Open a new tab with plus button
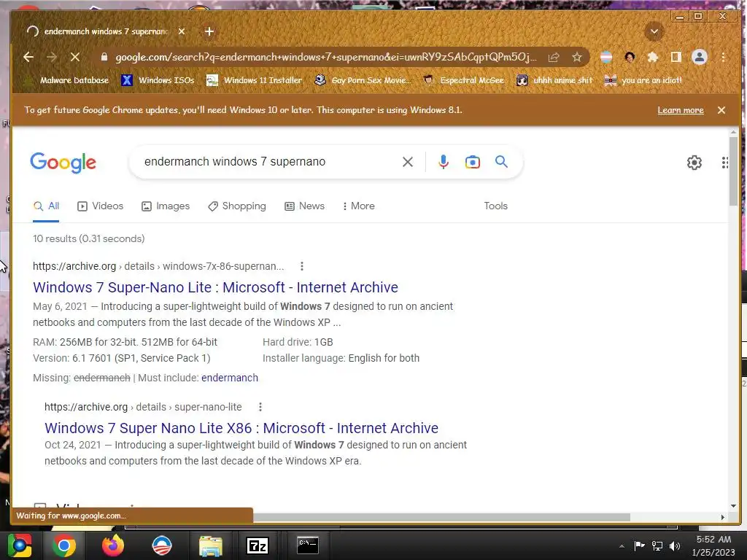Image resolution: width=747 pixels, height=560 pixels. pos(209,31)
